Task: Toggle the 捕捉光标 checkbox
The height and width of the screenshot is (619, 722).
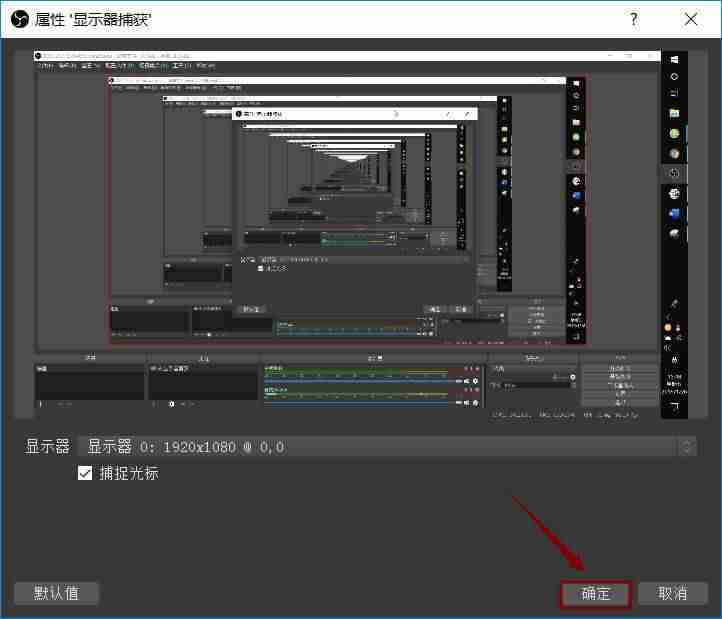Action: pos(85,473)
